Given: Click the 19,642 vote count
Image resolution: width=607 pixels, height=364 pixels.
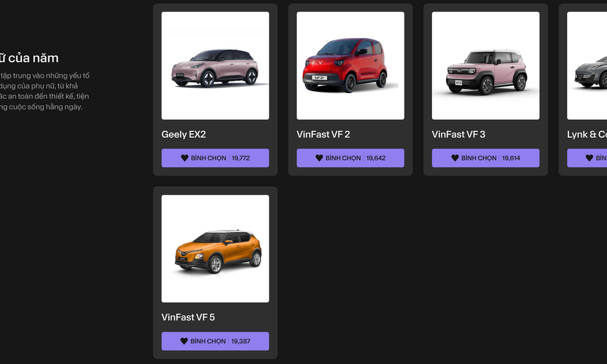Looking at the screenshot, I should [x=376, y=158].
